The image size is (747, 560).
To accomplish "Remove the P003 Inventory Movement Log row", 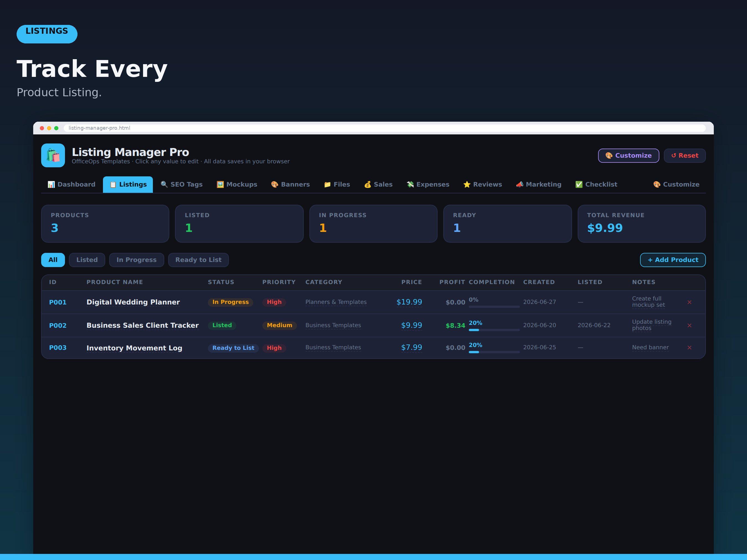I will [x=689, y=348].
